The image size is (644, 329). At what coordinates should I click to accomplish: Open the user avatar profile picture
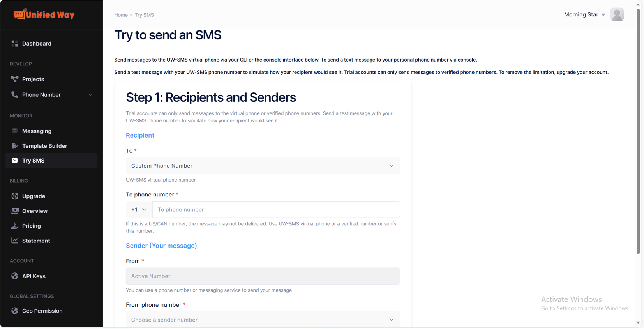[x=617, y=15]
